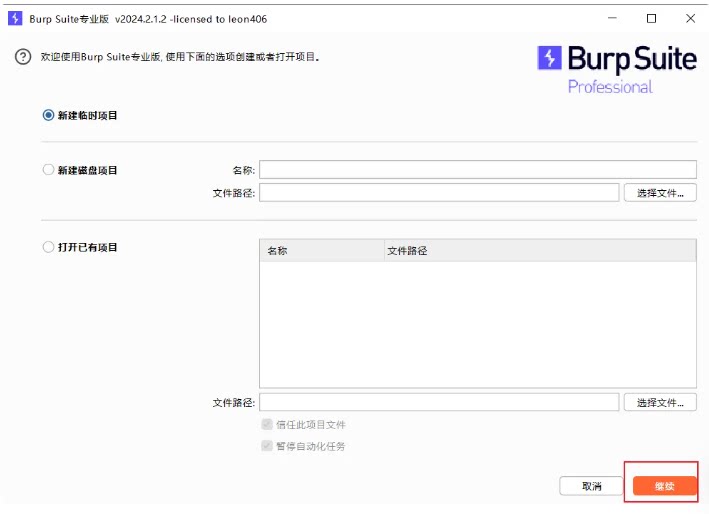
Task: Click the help question mark icon
Action: 23,57
